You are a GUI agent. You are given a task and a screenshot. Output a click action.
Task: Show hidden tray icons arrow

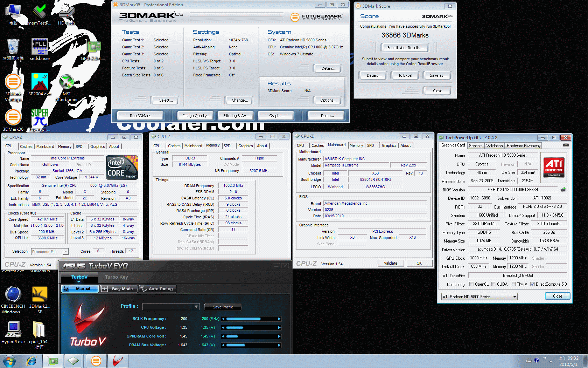[551, 361]
